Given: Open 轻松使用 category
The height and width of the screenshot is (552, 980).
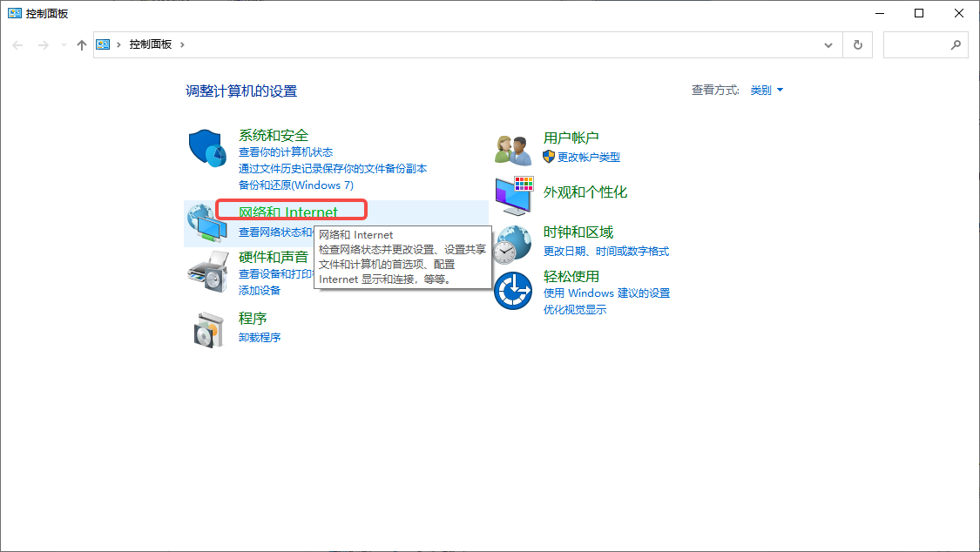Looking at the screenshot, I should [x=571, y=276].
